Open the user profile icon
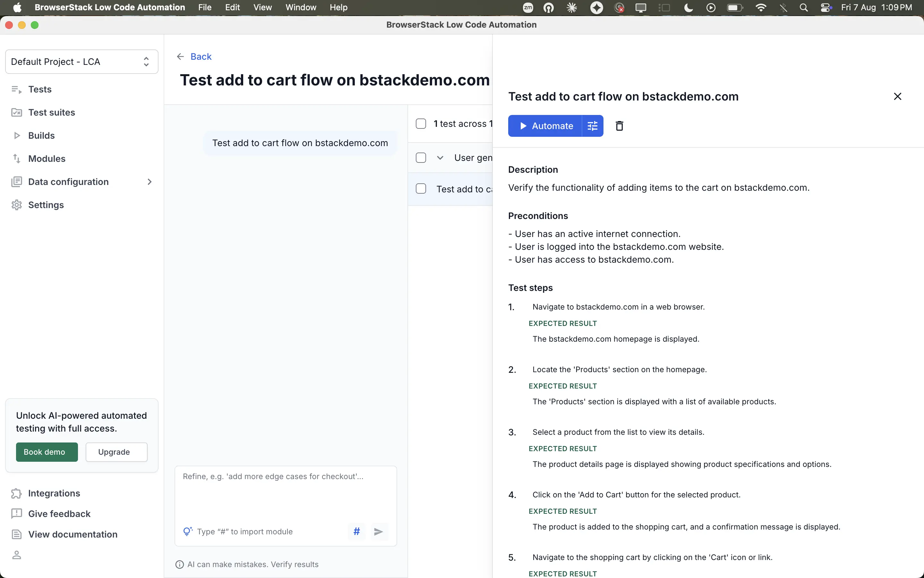Viewport: 924px width, 578px height. point(16,555)
